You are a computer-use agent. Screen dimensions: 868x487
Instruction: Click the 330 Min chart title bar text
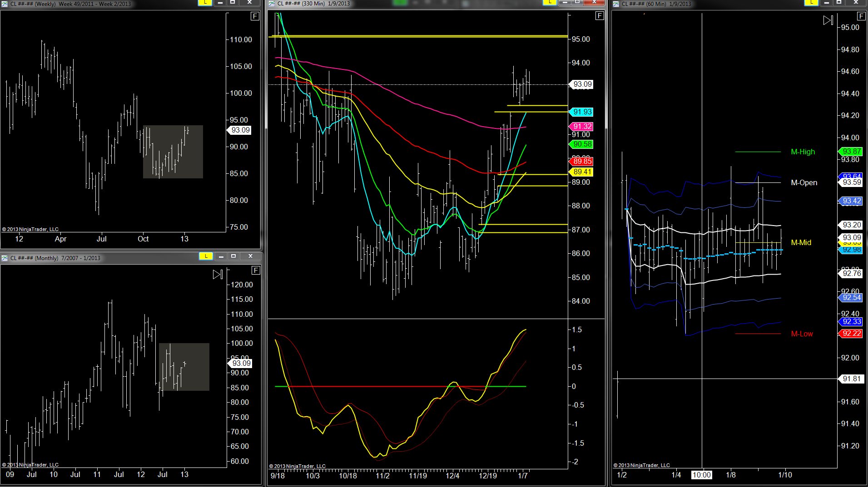click(313, 4)
